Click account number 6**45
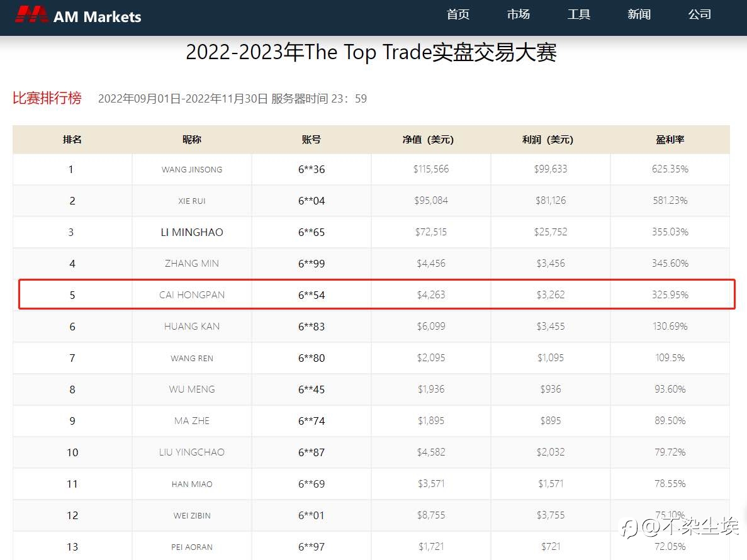The image size is (747, 560). pyautogui.click(x=312, y=389)
